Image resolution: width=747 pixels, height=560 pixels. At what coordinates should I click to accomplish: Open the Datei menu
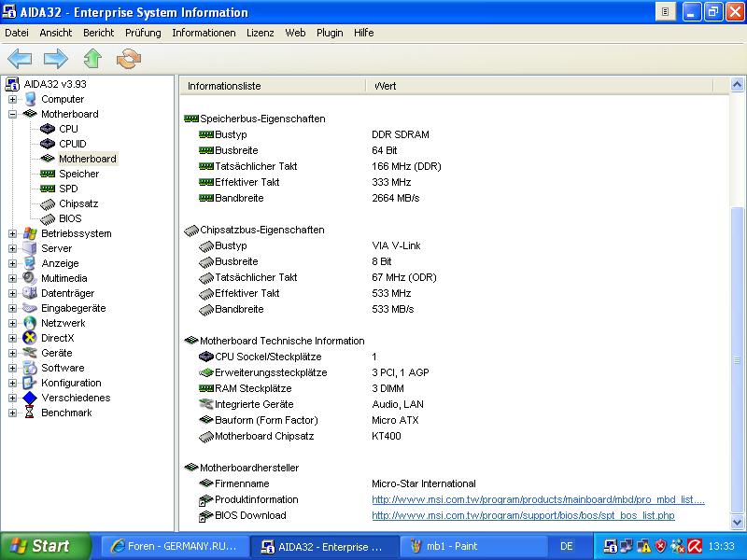[x=17, y=33]
